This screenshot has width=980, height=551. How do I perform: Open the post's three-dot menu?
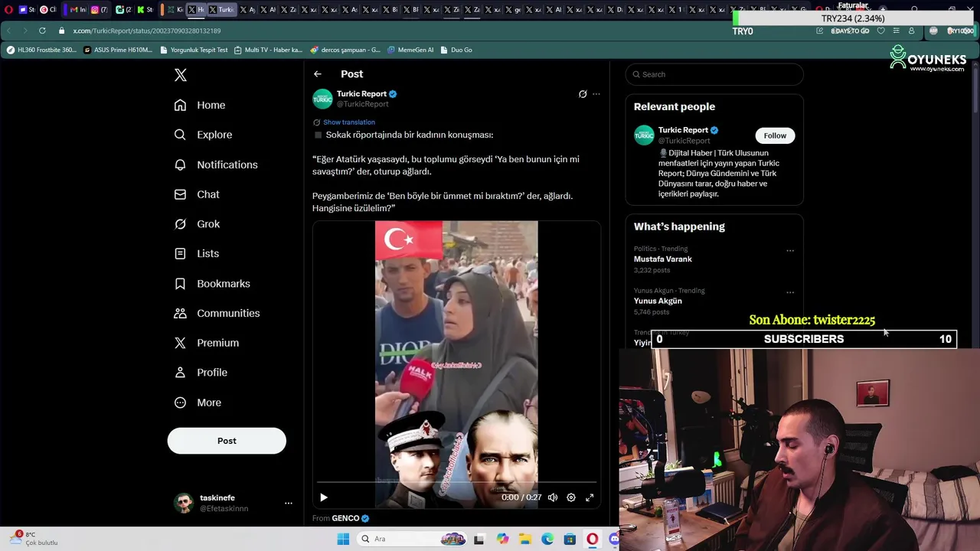coord(596,94)
